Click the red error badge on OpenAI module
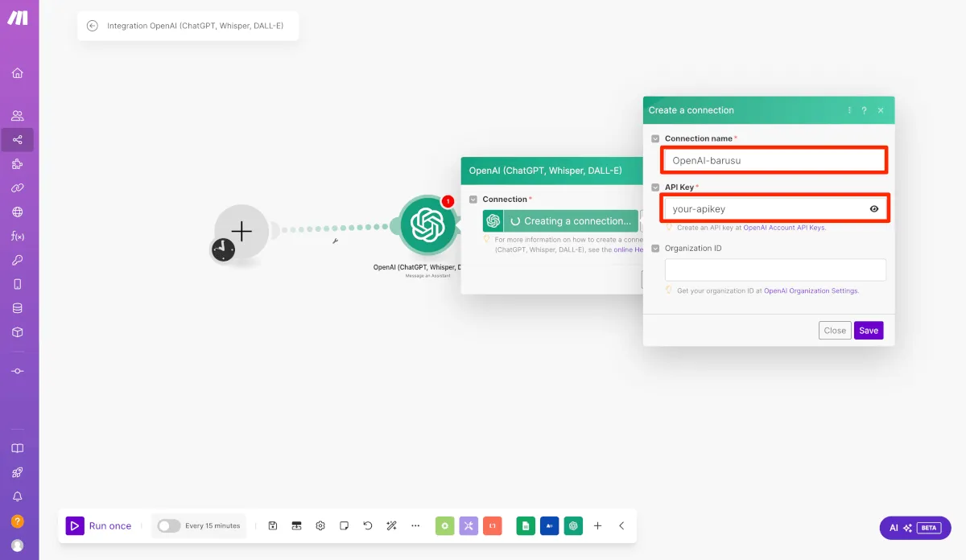 coord(448,201)
